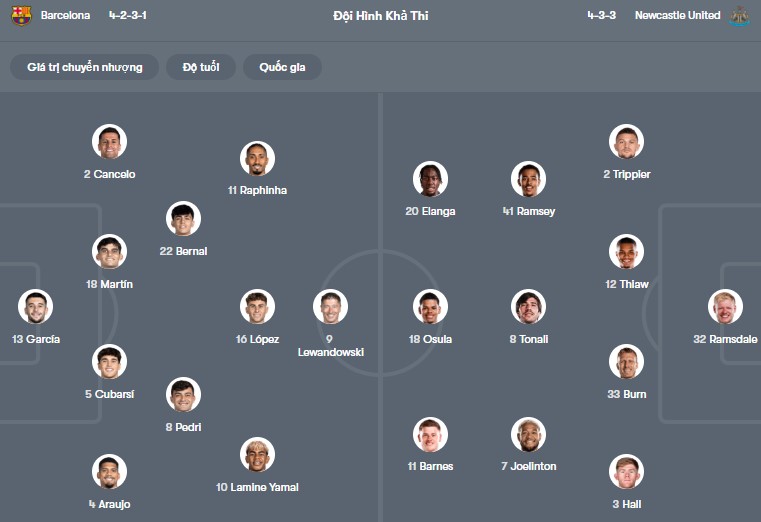
Task: Toggle the Độ tuổi filter
Action: pos(201,67)
